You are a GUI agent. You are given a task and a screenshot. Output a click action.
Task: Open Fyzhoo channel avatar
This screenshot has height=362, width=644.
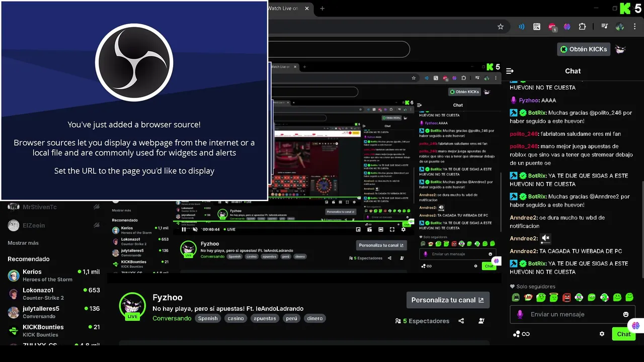point(132,306)
